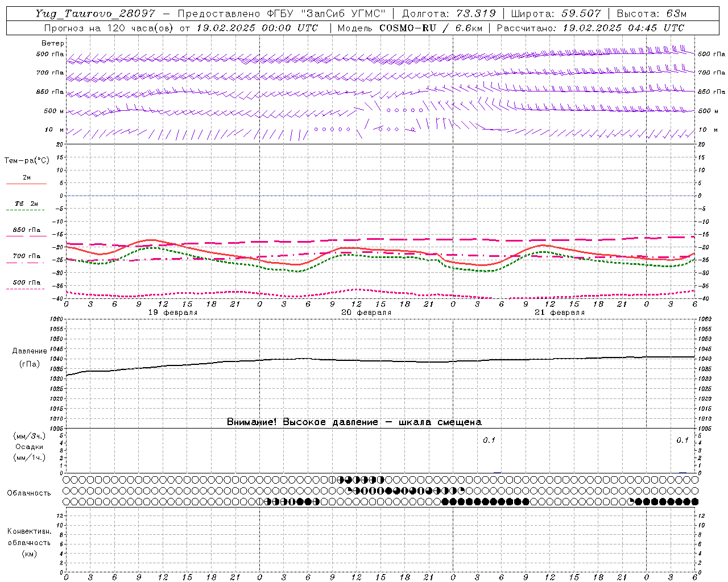Click the station title Yug_Taurovo_28097
The height and width of the screenshot is (582, 728).
pyautogui.click(x=95, y=14)
